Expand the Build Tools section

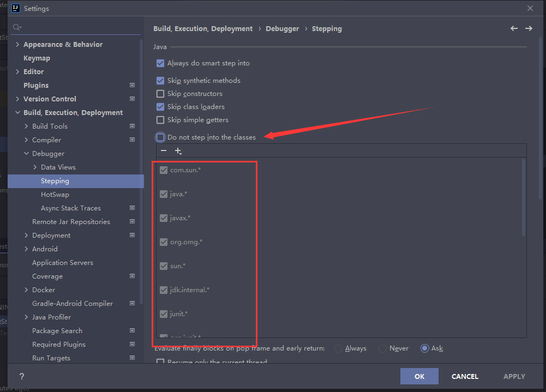[x=26, y=126]
